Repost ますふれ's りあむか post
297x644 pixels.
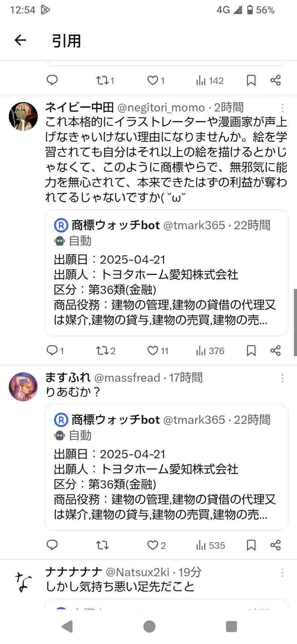coord(102,545)
